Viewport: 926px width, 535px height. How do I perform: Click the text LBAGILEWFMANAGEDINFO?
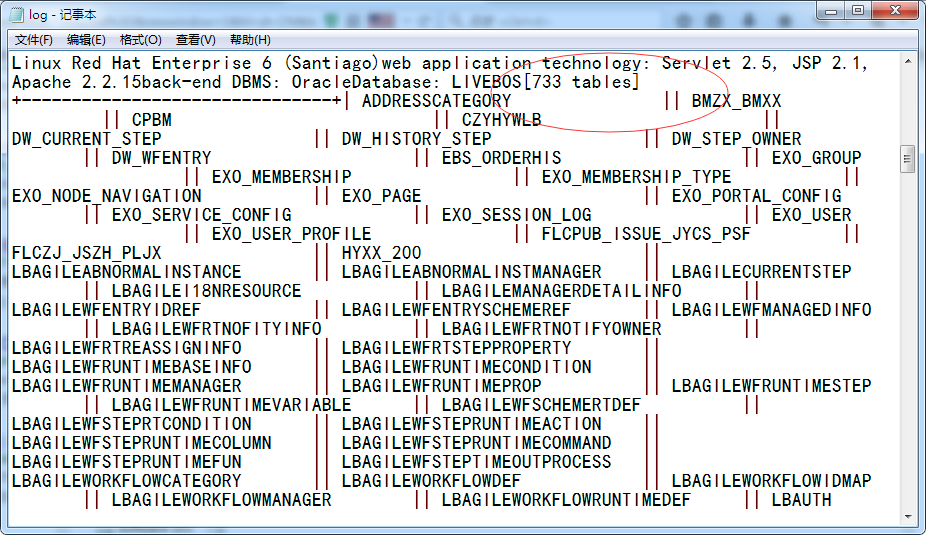tap(771, 309)
